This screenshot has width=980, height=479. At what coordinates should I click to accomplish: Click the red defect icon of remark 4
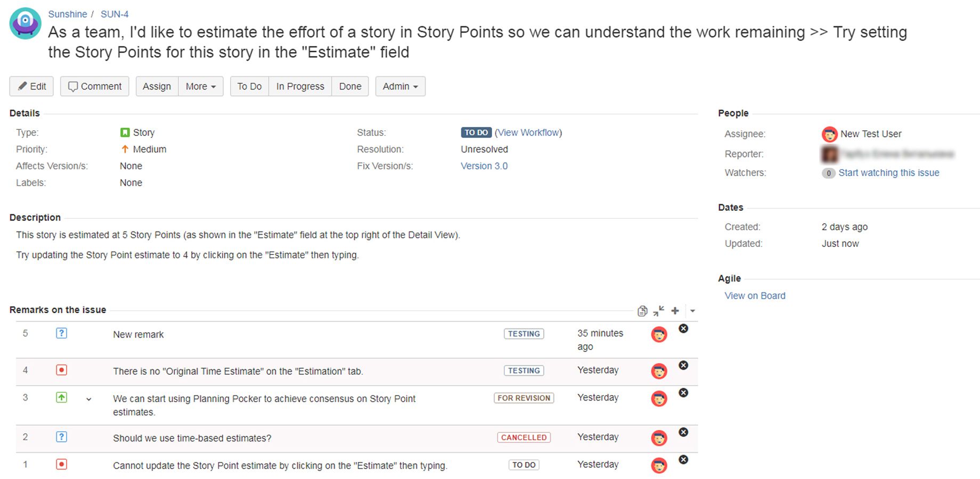(x=62, y=370)
